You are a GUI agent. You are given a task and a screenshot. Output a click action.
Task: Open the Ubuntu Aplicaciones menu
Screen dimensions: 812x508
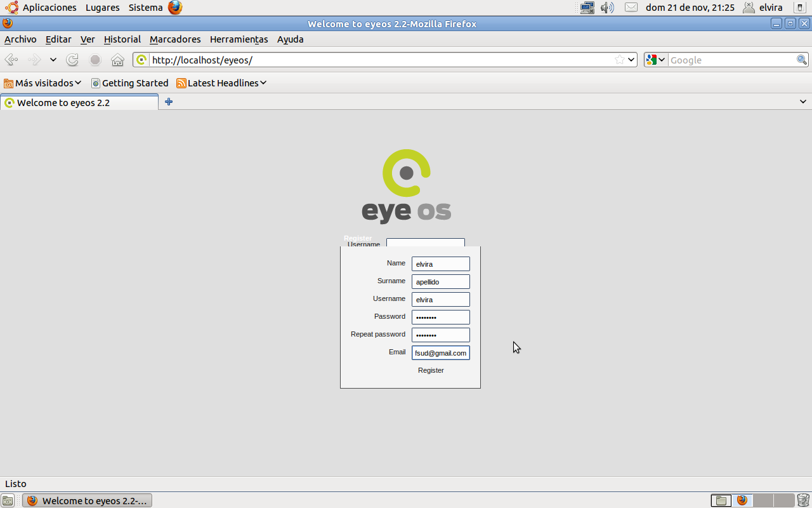coord(42,8)
